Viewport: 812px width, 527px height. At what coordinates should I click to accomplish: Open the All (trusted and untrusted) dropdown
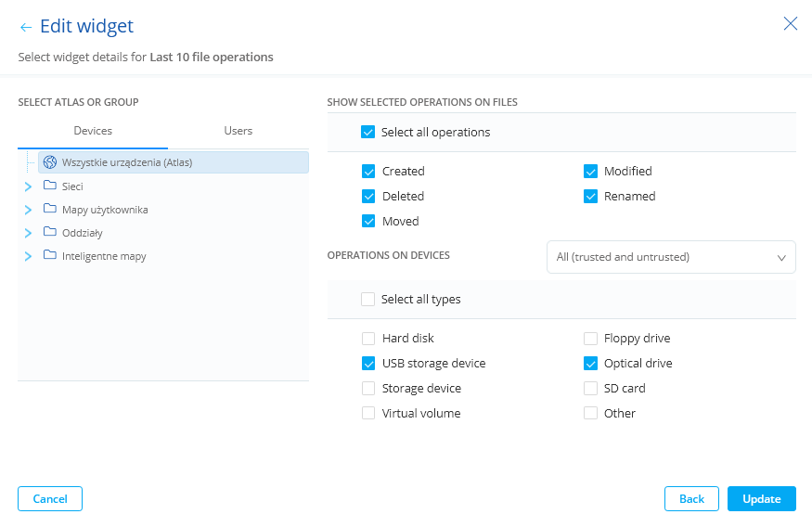pos(671,257)
